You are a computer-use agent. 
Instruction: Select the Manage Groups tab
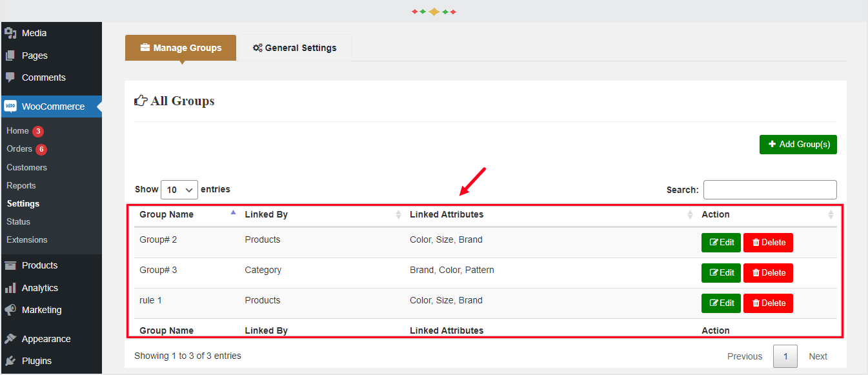[x=181, y=48]
